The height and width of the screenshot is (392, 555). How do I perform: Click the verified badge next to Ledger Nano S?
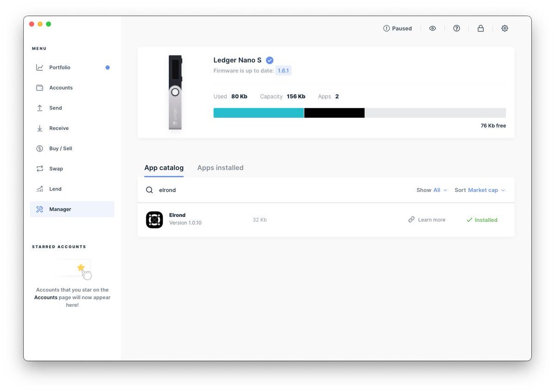pos(270,60)
